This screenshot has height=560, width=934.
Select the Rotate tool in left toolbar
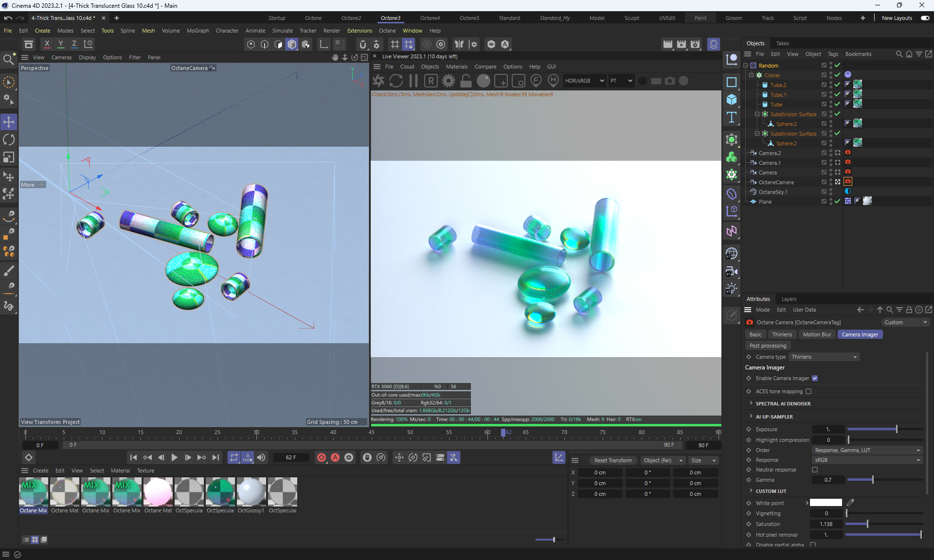[x=9, y=140]
